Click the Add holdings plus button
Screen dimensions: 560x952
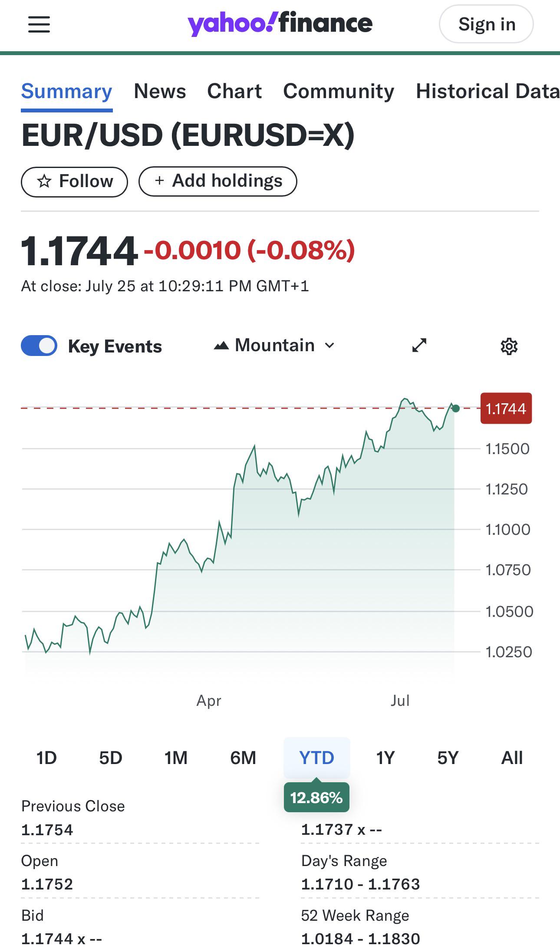point(218,181)
